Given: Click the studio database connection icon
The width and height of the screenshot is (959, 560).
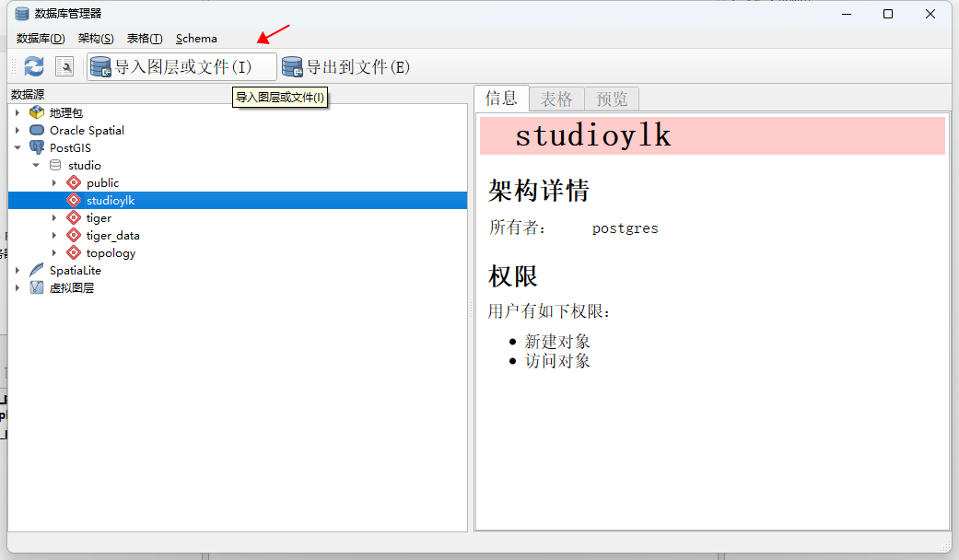Looking at the screenshot, I should pyautogui.click(x=55, y=165).
